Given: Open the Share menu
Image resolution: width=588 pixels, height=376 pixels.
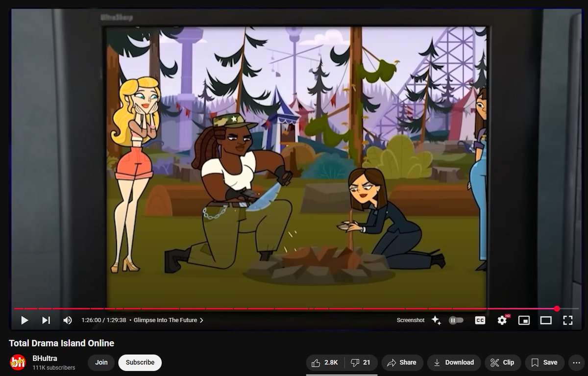Looking at the screenshot, I should pyautogui.click(x=402, y=363).
